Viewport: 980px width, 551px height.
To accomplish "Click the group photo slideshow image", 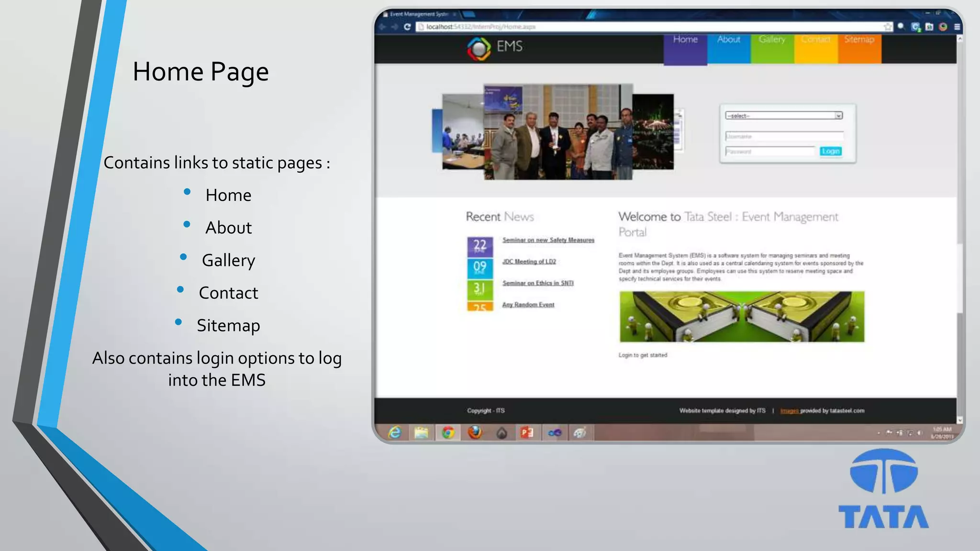I will (x=558, y=132).
